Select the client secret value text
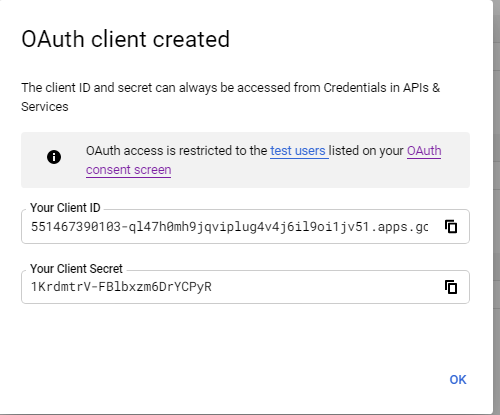 click(121, 287)
